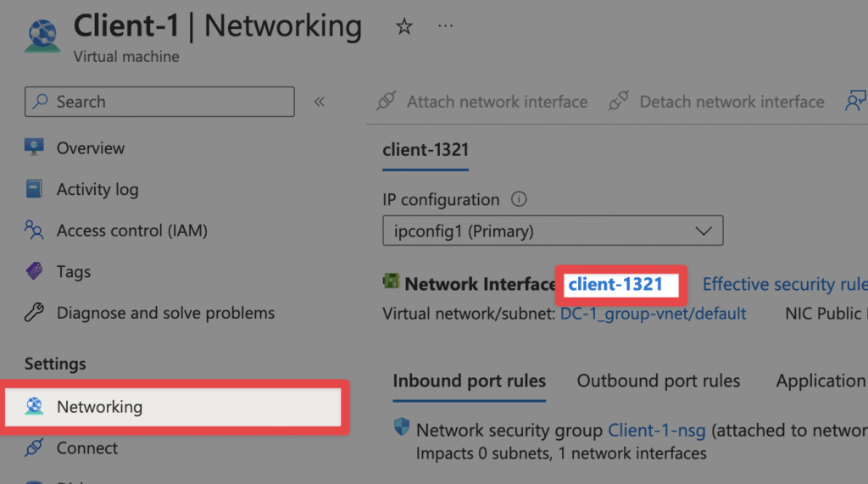Click the IP configuration info icon

coord(519,199)
